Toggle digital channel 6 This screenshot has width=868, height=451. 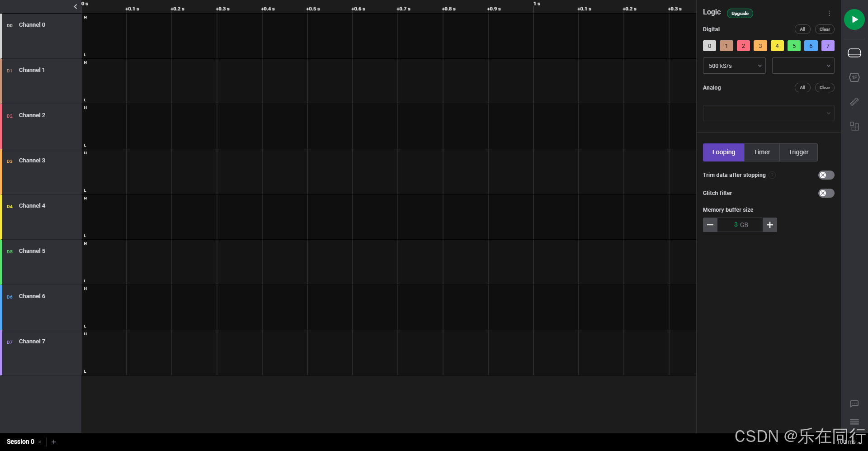(x=811, y=46)
